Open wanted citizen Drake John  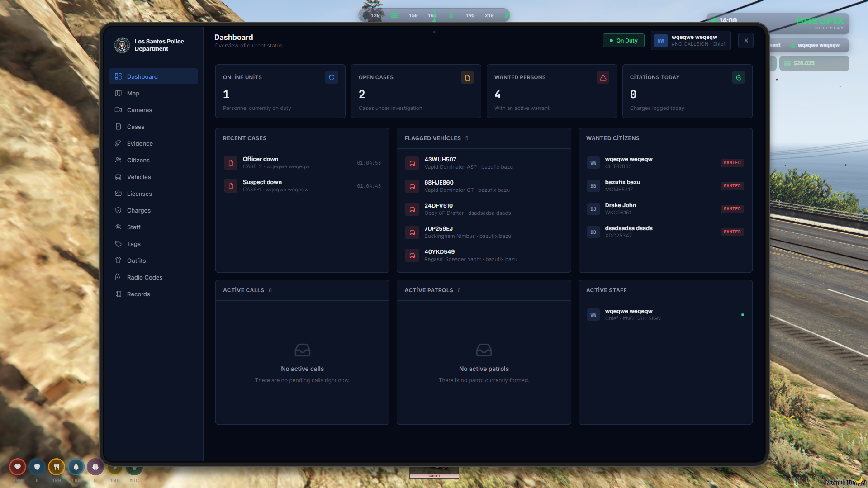(665, 209)
